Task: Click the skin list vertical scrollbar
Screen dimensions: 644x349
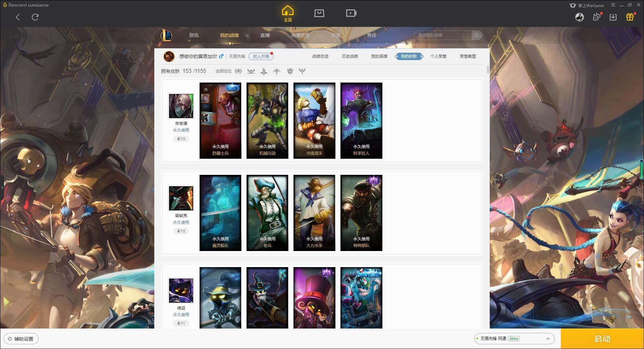Action: [488, 70]
